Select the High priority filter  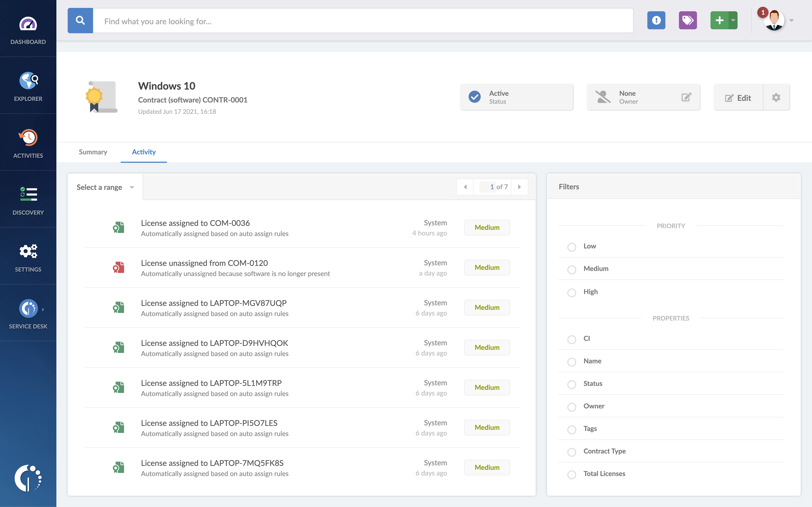click(x=572, y=293)
